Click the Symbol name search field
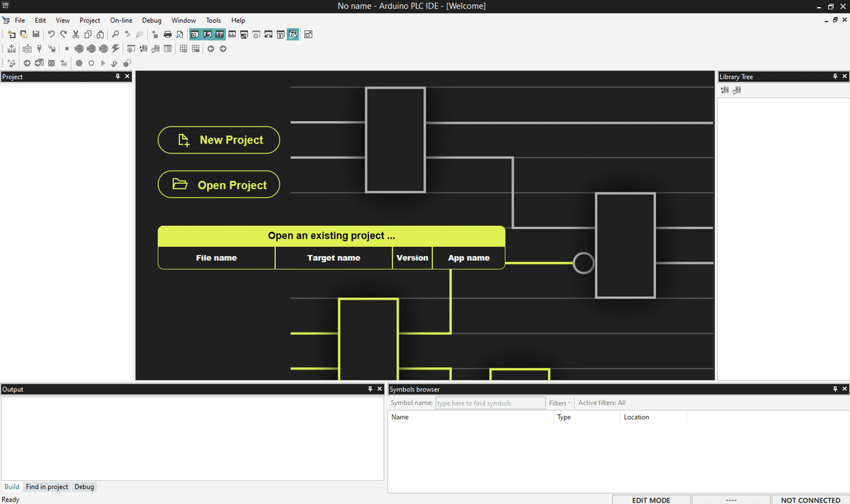The height and width of the screenshot is (504, 850). (x=490, y=403)
